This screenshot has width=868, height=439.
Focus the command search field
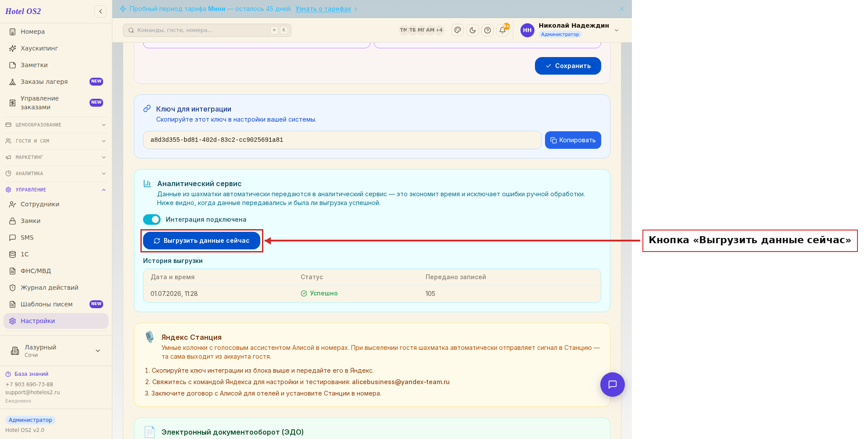point(207,30)
